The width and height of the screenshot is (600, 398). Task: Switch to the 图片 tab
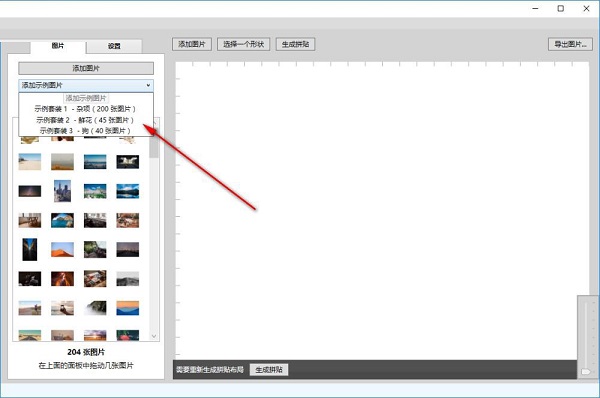pyautogui.click(x=58, y=46)
